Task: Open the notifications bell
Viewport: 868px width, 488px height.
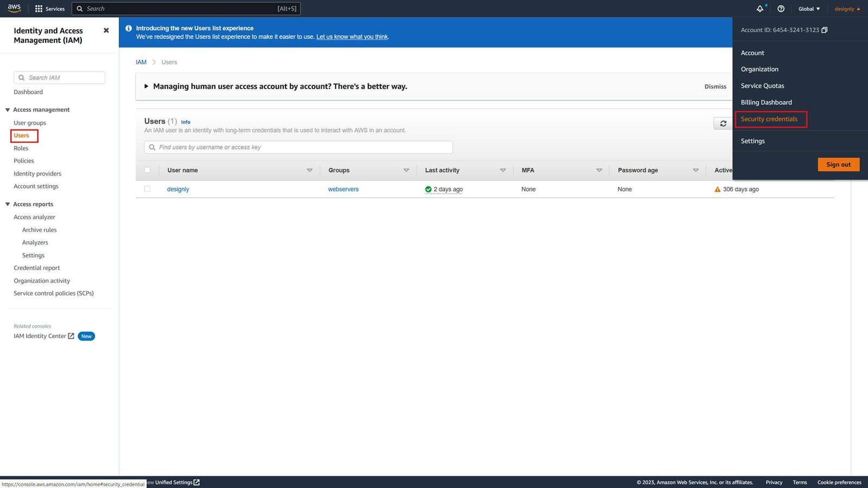Action: pyautogui.click(x=759, y=9)
